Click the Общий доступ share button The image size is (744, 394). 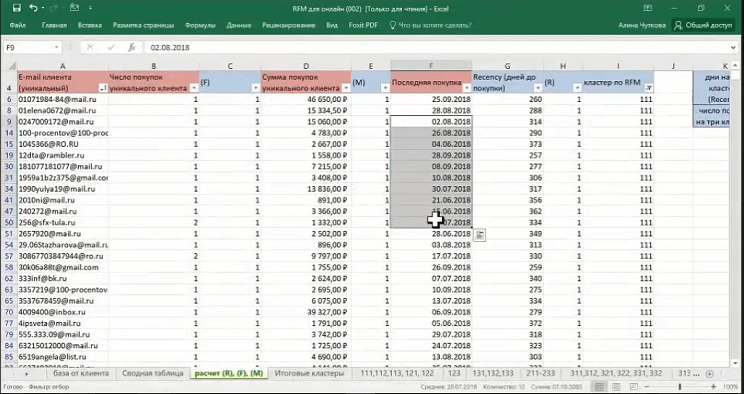(704, 25)
